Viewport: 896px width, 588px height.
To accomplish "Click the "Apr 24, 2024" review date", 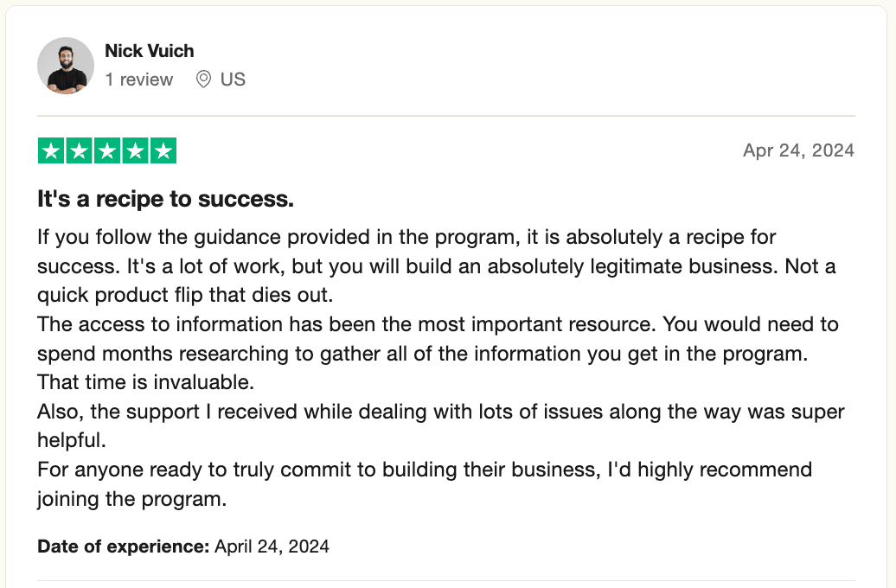I will 798,150.
